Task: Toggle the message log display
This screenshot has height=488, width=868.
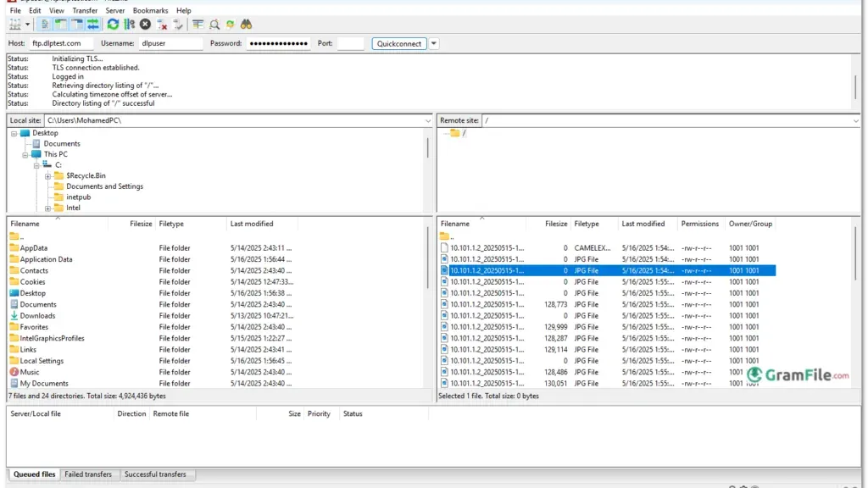Action: pos(44,25)
